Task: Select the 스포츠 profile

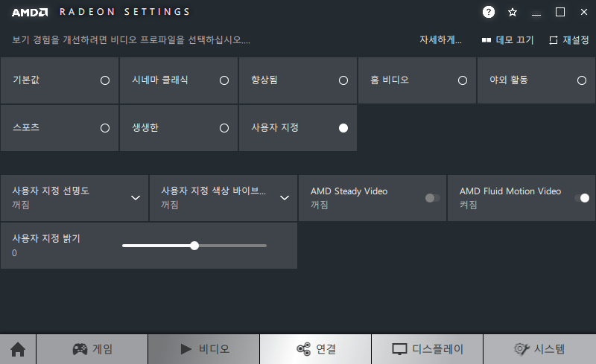Action: 60,128
